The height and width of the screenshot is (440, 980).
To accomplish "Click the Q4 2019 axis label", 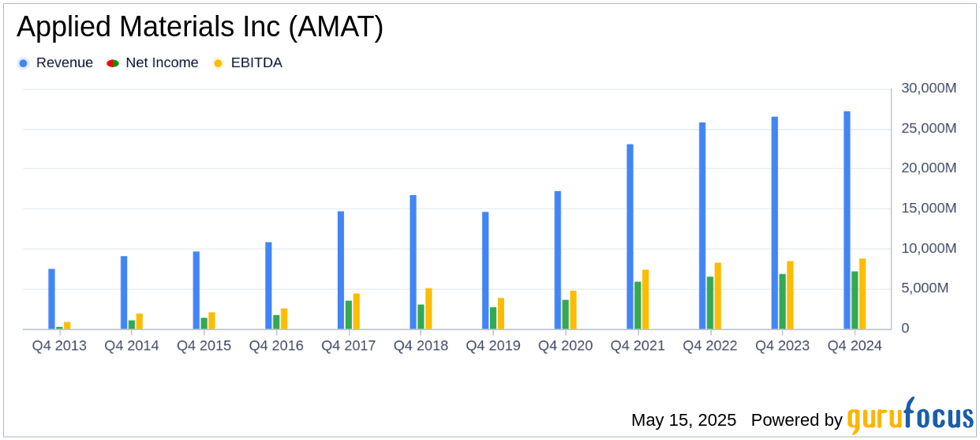I will point(493,346).
